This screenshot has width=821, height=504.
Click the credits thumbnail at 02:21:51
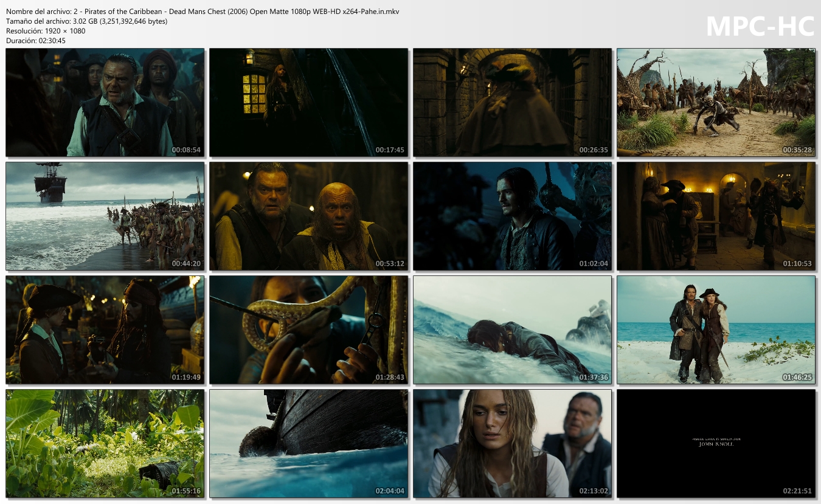tap(716, 443)
